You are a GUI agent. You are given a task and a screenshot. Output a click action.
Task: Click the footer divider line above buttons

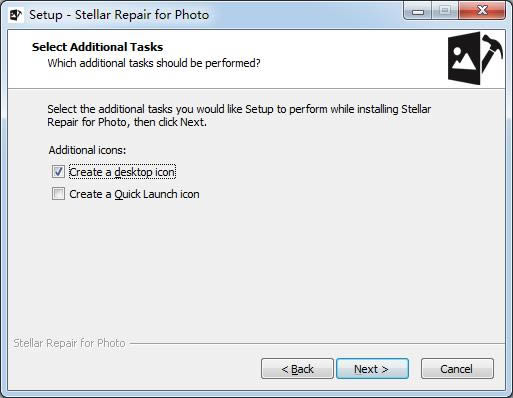coord(317,343)
